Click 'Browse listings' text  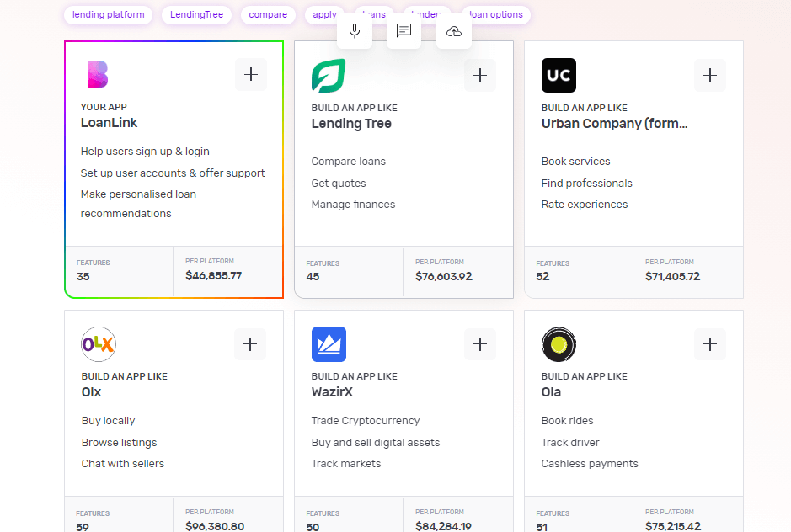119,442
